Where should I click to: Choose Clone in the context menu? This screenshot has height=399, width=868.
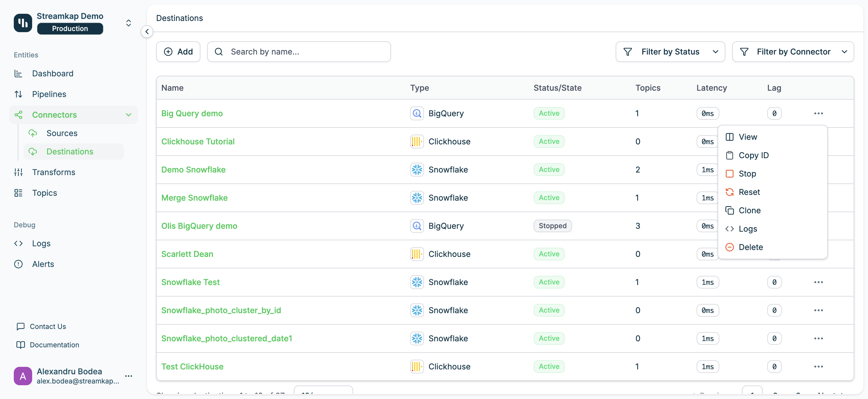749,210
